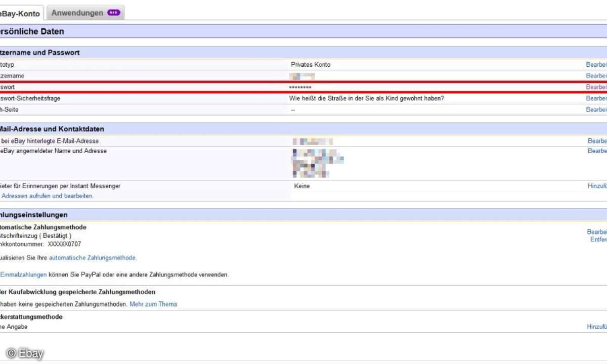
Task: Open Bearbeiten for the Passwort row
Action: point(596,87)
